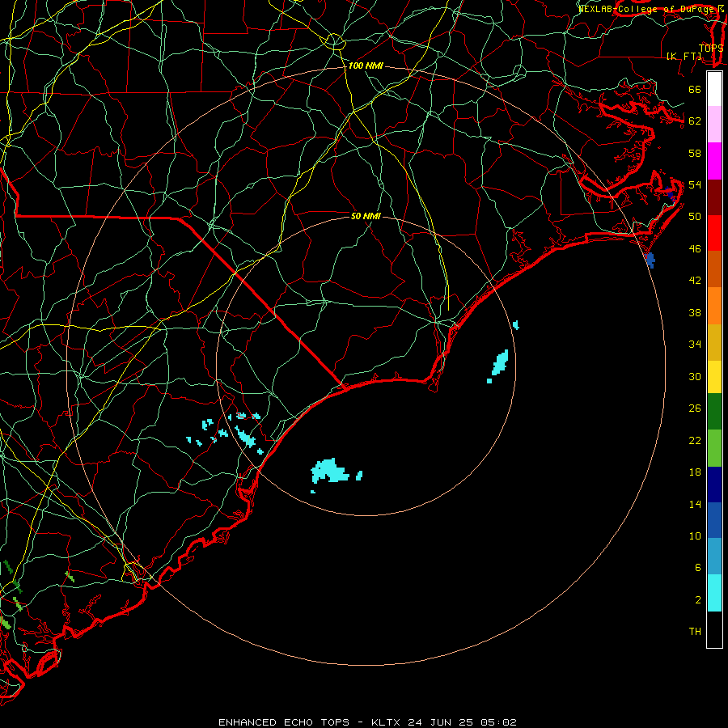
Task: Click the legend value "42"
Action: pos(695,281)
